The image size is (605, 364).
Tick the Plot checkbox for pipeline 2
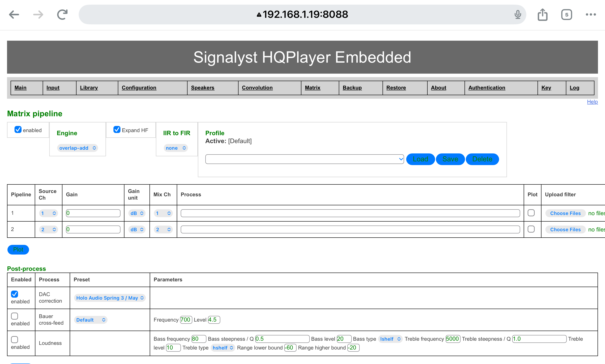point(531,229)
